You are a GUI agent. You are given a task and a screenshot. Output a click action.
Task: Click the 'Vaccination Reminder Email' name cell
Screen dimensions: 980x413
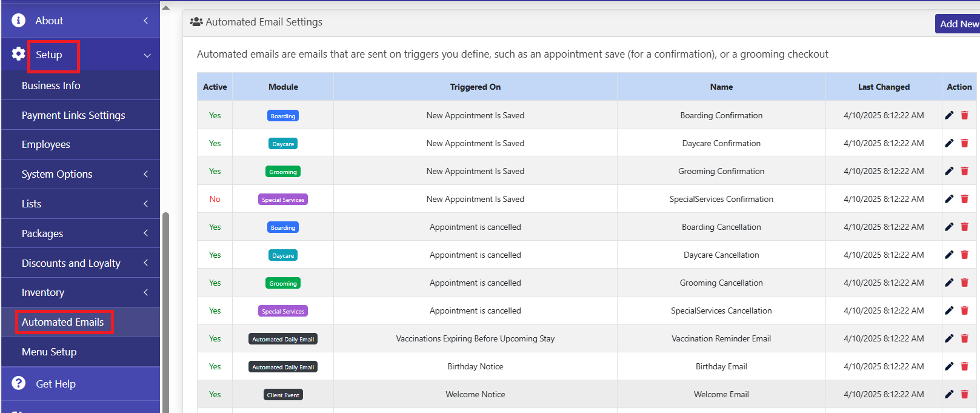pyautogui.click(x=721, y=338)
